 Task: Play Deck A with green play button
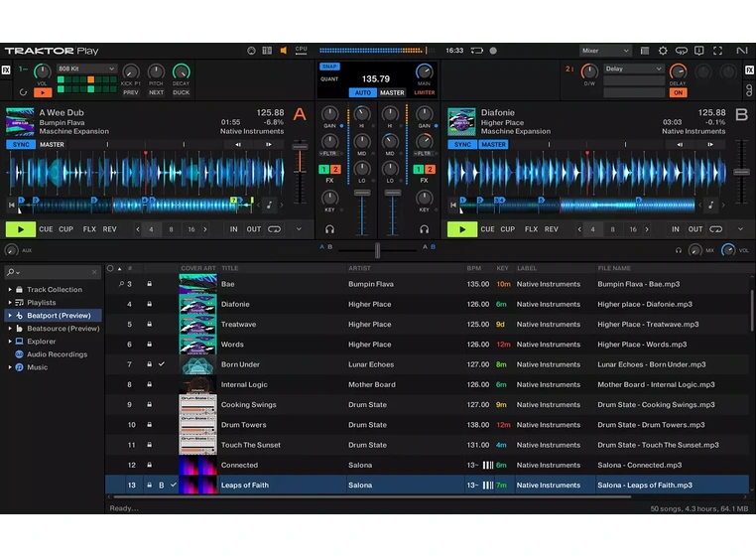20,229
